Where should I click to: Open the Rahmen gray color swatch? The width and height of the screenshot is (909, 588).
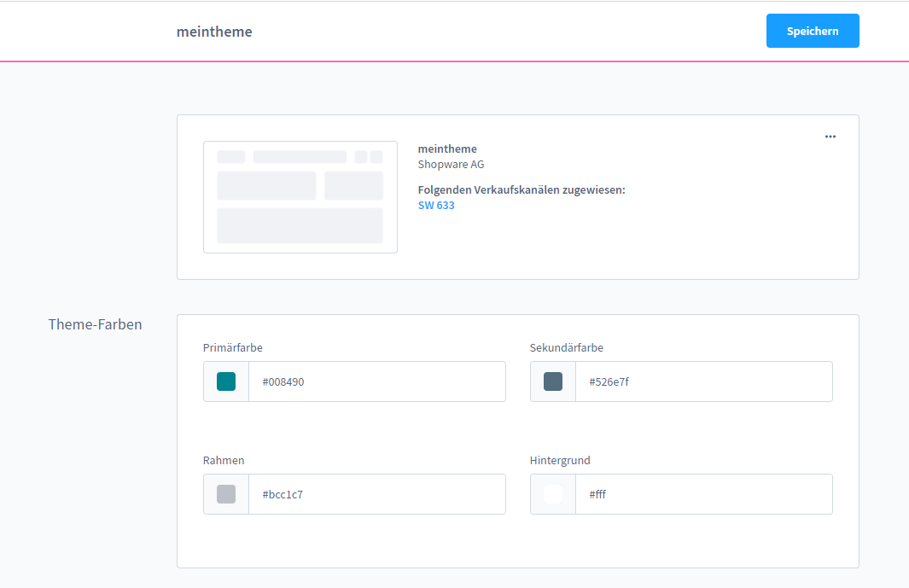[x=226, y=494]
